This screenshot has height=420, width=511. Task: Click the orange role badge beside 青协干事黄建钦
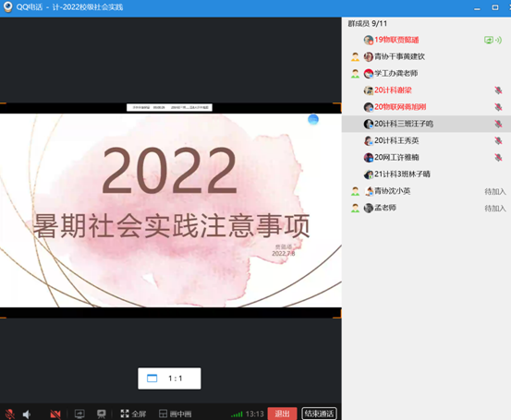355,57
